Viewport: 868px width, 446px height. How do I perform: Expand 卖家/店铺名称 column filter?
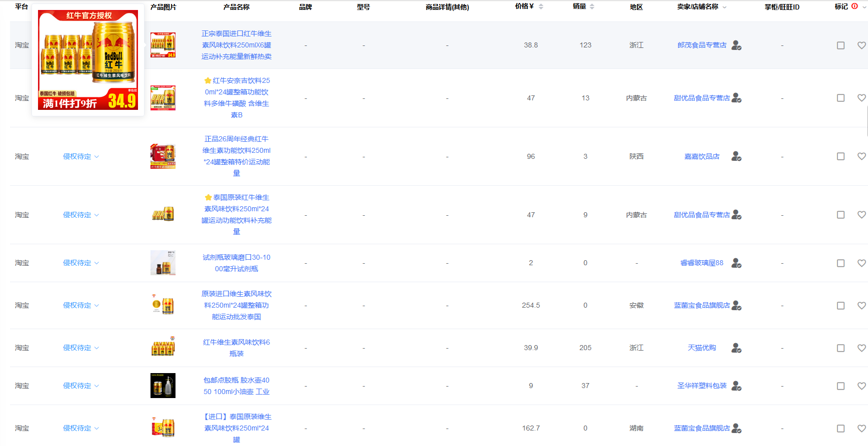click(x=724, y=7)
